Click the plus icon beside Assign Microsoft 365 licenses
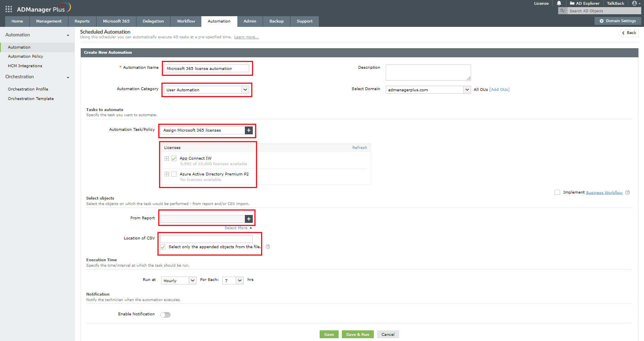Viewport: 644px width, 341px height. (249, 130)
